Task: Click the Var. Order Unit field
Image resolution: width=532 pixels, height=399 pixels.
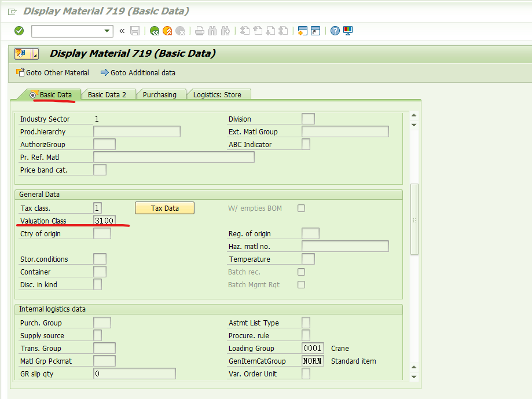Action: click(306, 374)
